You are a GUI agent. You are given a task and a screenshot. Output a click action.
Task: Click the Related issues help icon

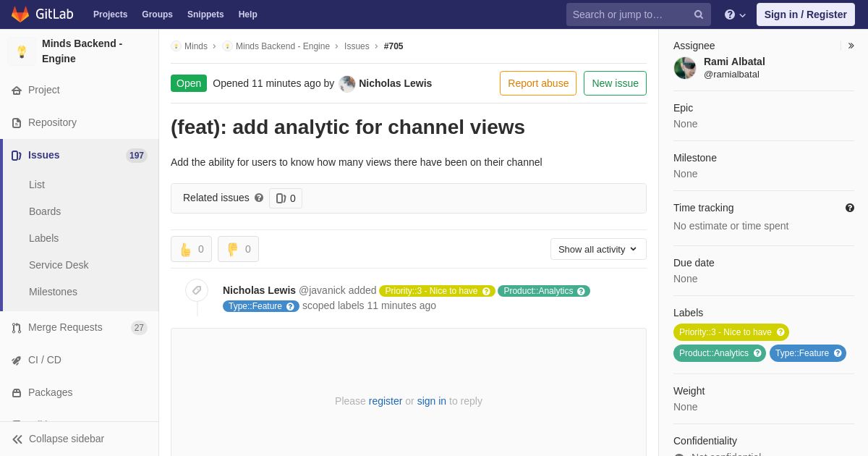tap(259, 198)
